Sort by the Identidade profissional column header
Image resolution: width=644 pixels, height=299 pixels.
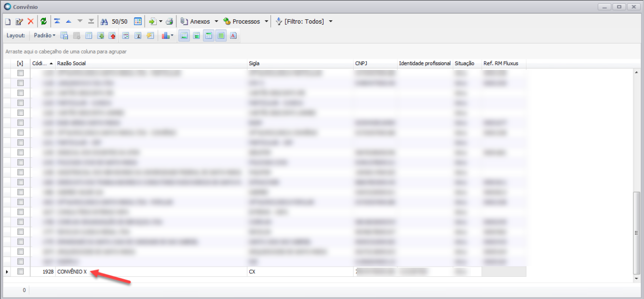pos(425,64)
